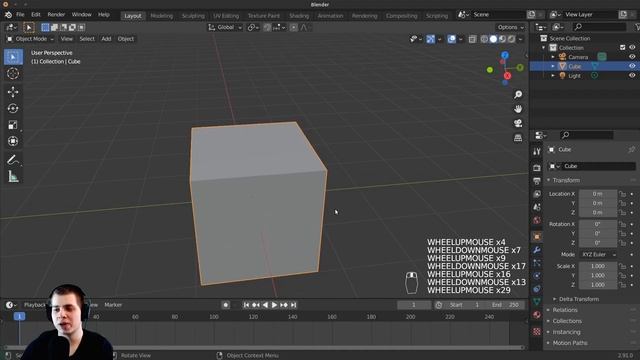
Task: Select the Cursor tool
Action: [13, 73]
